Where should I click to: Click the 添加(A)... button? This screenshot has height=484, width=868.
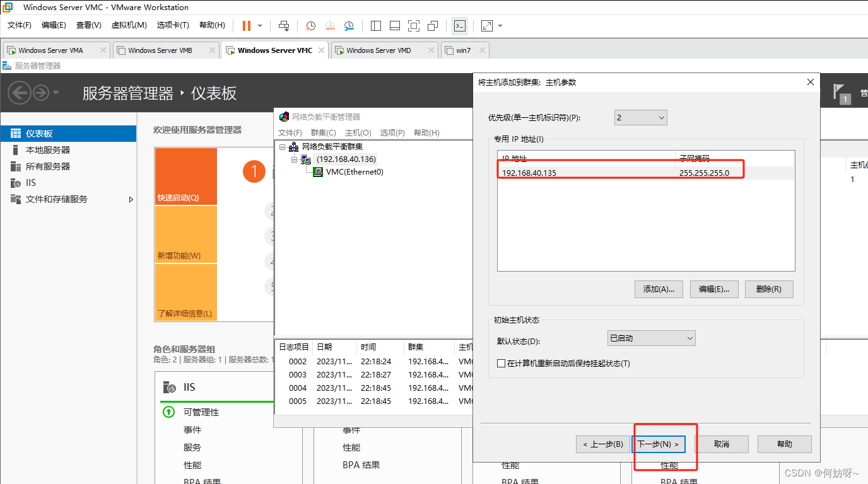pos(659,289)
